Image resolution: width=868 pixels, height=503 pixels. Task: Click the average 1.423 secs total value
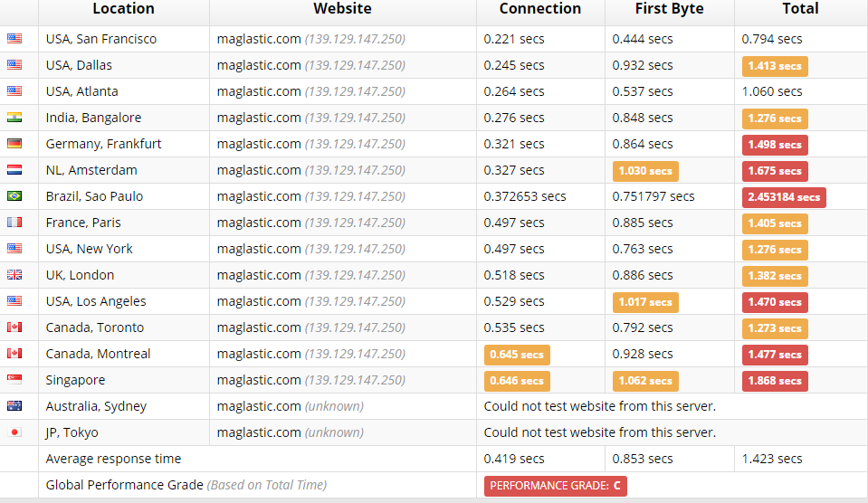click(x=772, y=459)
